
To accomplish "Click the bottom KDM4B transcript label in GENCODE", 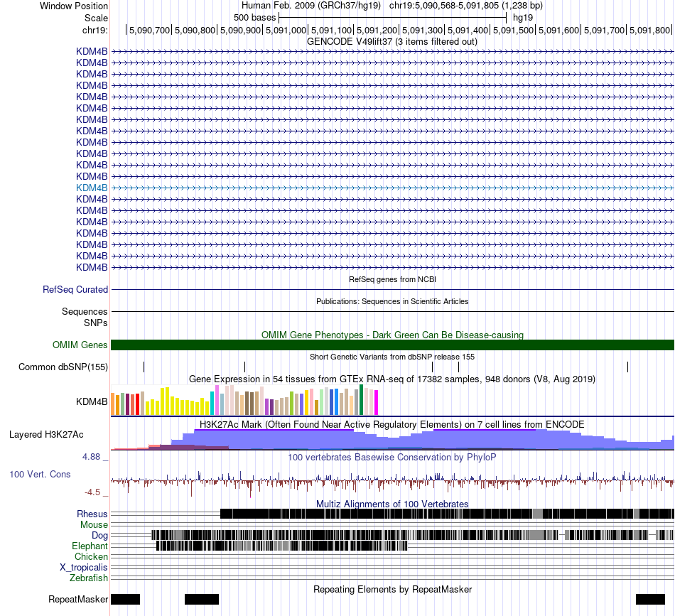I will coord(92,267).
